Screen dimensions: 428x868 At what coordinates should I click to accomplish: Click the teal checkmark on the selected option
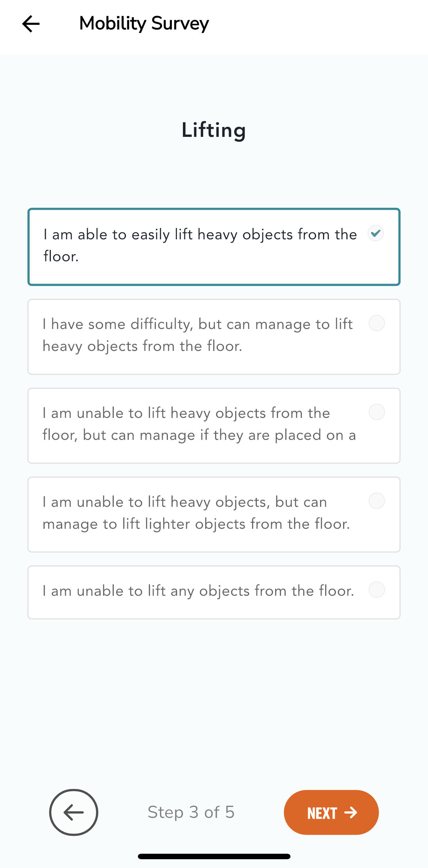tap(376, 233)
